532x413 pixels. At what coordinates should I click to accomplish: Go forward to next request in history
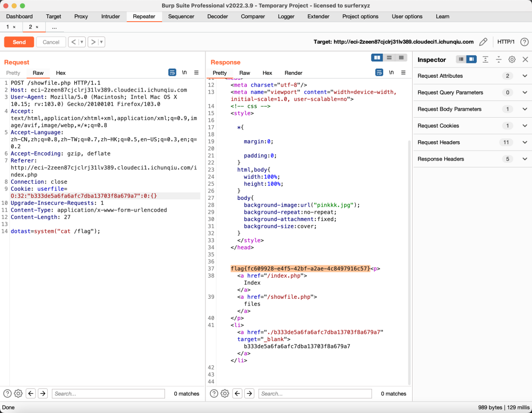tap(93, 42)
